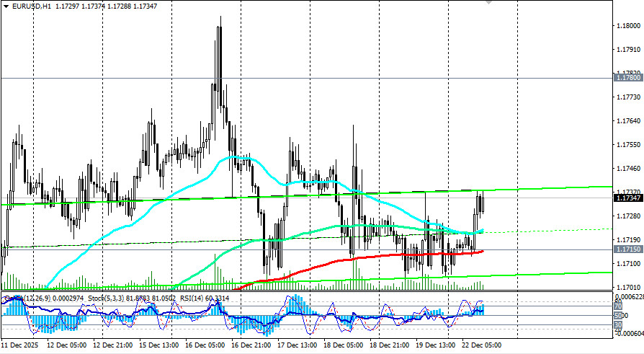Click the 17 Dec 13:00 time label

[297, 345]
